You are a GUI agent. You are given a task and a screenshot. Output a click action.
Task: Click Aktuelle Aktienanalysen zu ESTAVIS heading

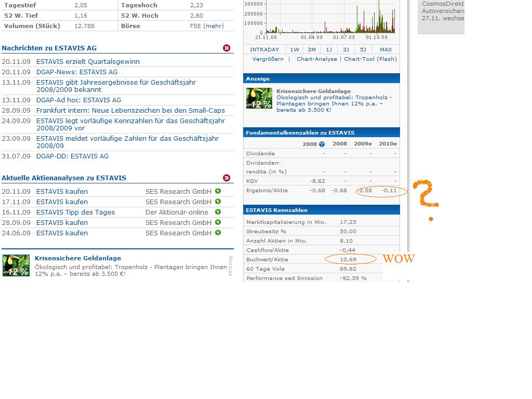click(x=64, y=178)
